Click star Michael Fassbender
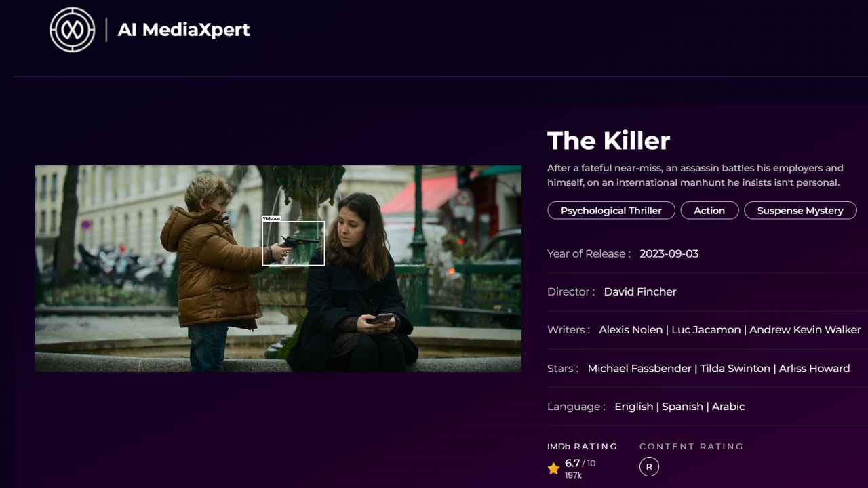Screen dimensions: 868x488 [639, 369]
